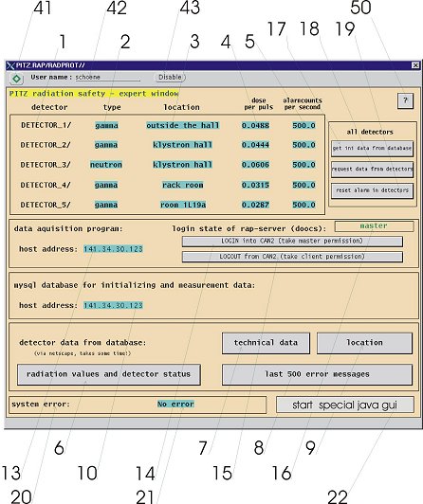Click alarmcounts 500.0 for DETECTOR_4
Viewport: 423px width, 504px height.
pyautogui.click(x=303, y=185)
